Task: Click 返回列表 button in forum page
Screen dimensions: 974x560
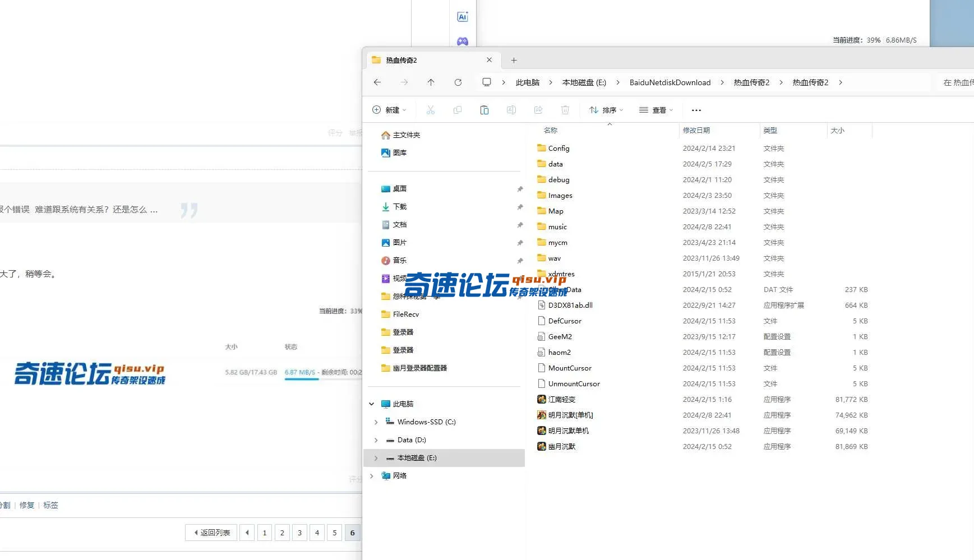Action: [x=211, y=533]
